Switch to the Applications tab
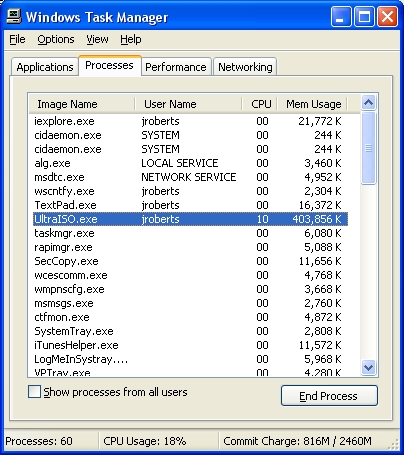 pyautogui.click(x=45, y=67)
